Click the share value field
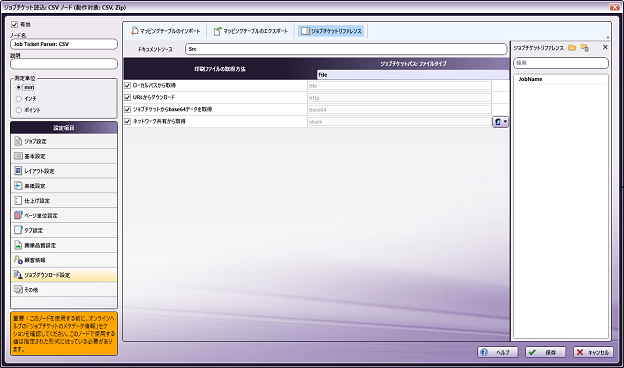The image size is (624, 368). [x=399, y=122]
